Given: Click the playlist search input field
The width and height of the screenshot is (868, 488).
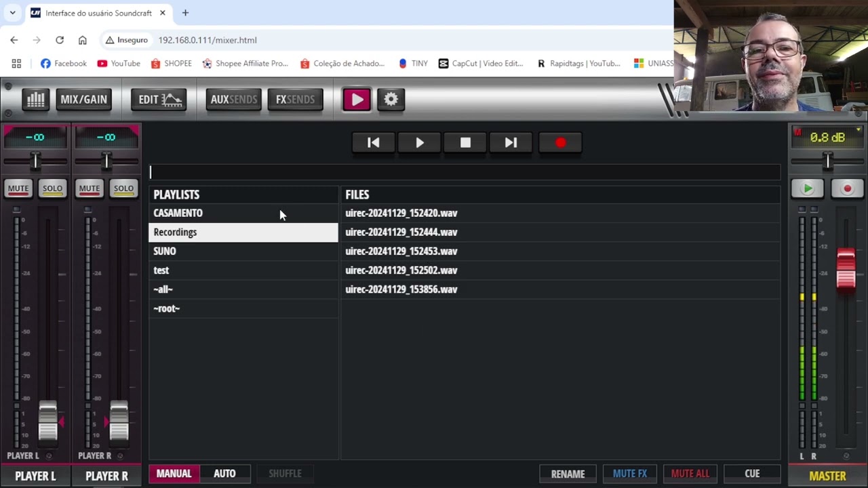Looking at the screenshot, I should [465, 172].
